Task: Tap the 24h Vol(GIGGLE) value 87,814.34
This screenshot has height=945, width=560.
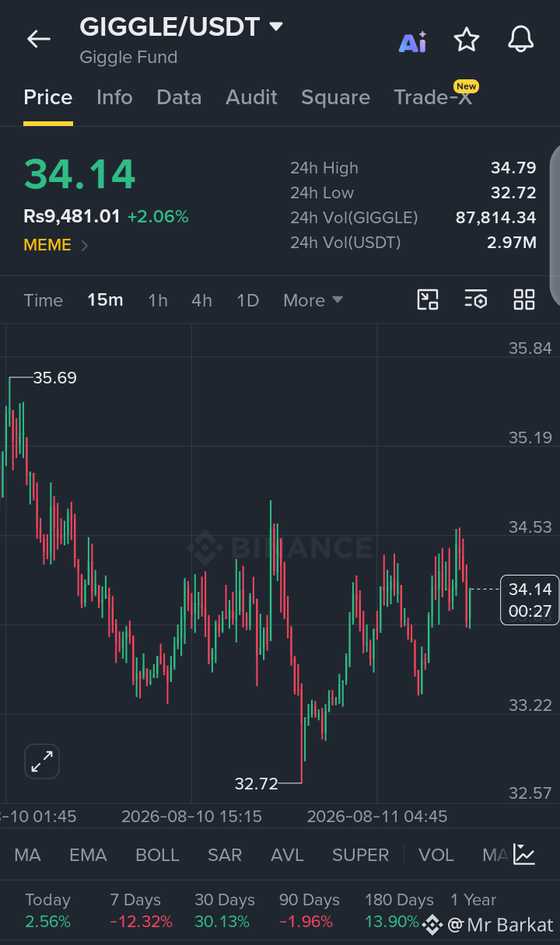Action: [x=496, y=218]
